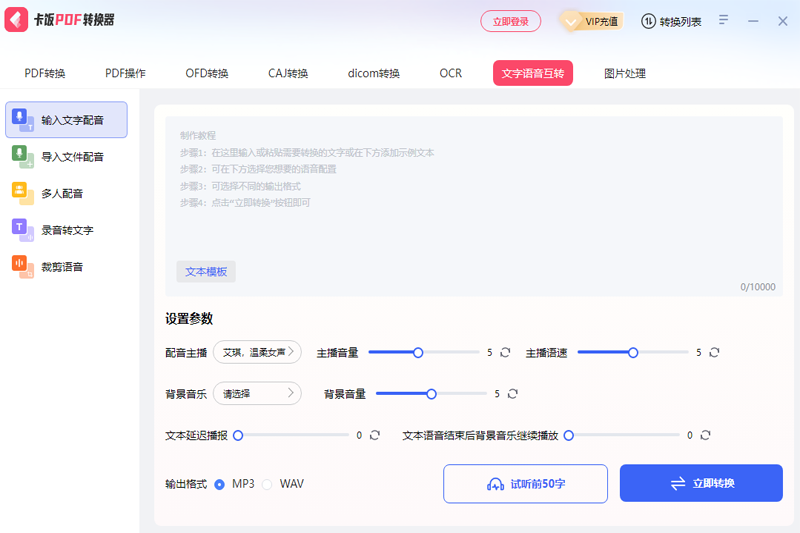The image size is (800, 533).
Task: Switch to the 图片处理 tab
Action: pos(625,73)
